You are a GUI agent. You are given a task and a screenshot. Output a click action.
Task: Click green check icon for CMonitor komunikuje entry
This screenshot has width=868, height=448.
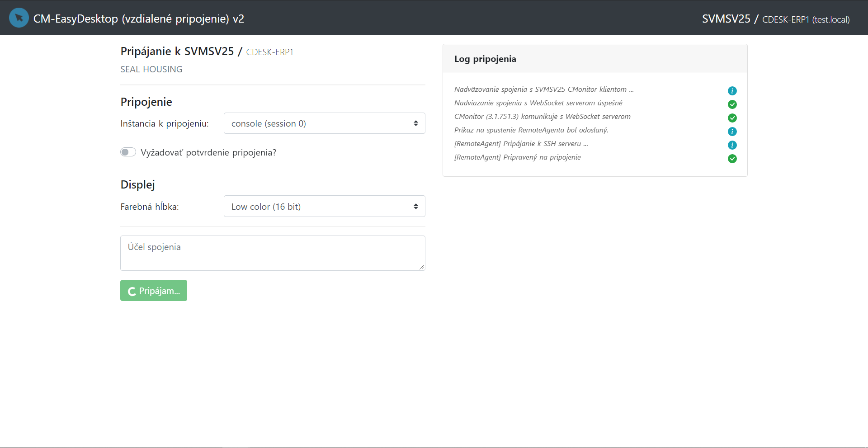tap(732, 118)
